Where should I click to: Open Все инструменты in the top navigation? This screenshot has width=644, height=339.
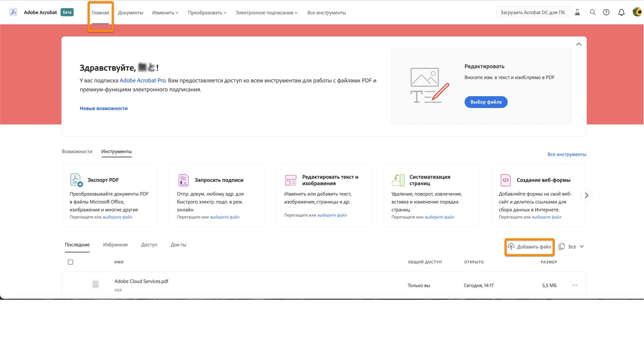[x=326, y=13]
